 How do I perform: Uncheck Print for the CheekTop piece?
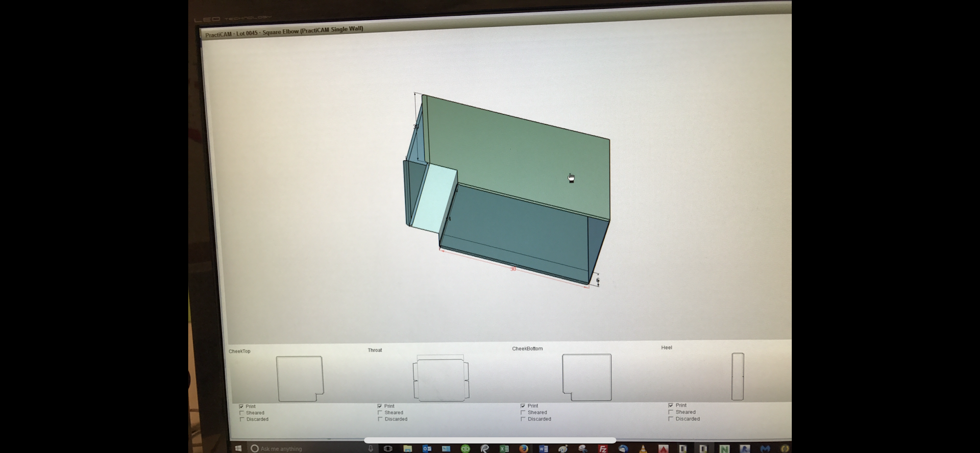241,406
